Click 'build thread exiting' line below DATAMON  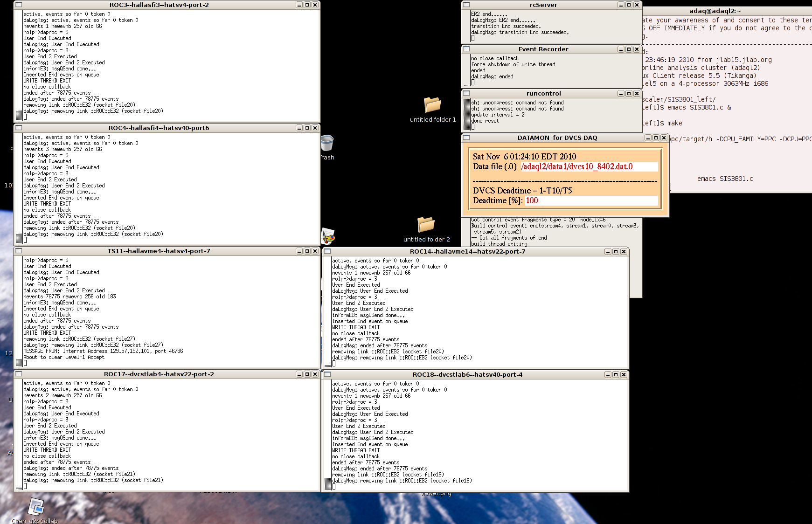pos(499,244)
